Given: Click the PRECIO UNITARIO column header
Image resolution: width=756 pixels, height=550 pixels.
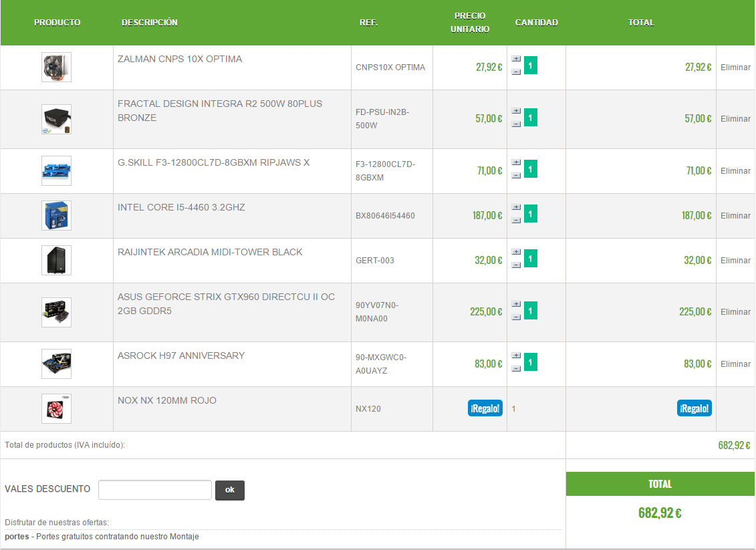Looking at the screenshot, I should pyautogui.click(x=470, y=23).
